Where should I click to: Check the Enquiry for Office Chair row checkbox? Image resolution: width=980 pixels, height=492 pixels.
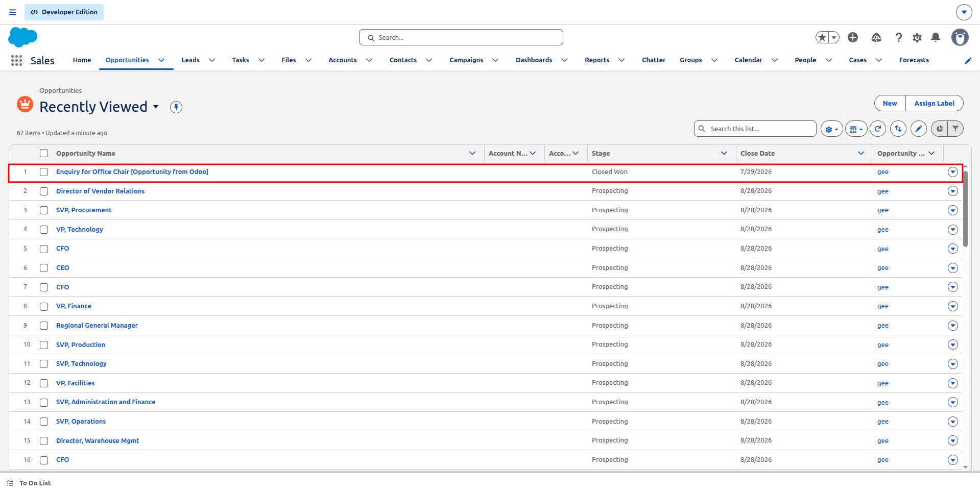coord(44,172)
